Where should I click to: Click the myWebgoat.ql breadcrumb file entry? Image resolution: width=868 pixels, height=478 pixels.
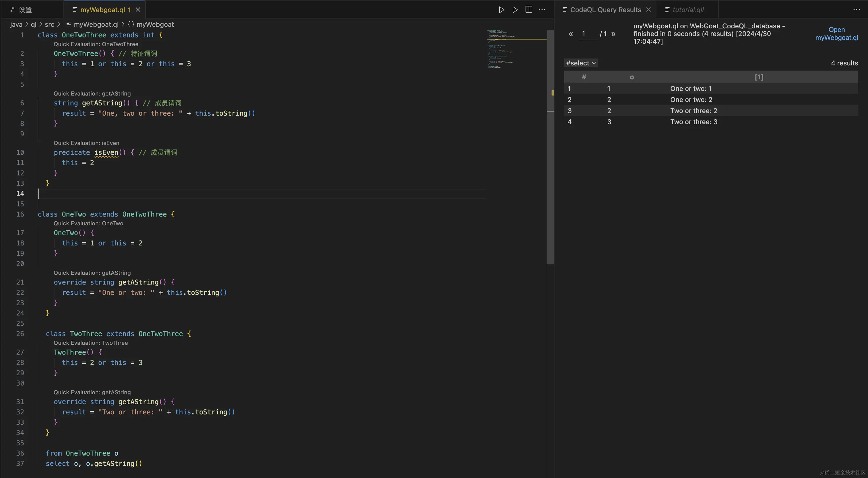(92, 24)
